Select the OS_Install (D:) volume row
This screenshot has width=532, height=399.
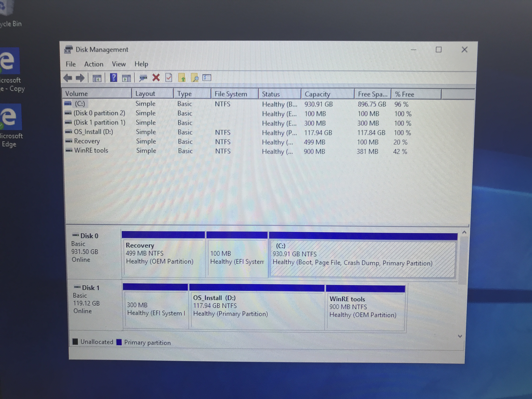click(x=93, y=132)
